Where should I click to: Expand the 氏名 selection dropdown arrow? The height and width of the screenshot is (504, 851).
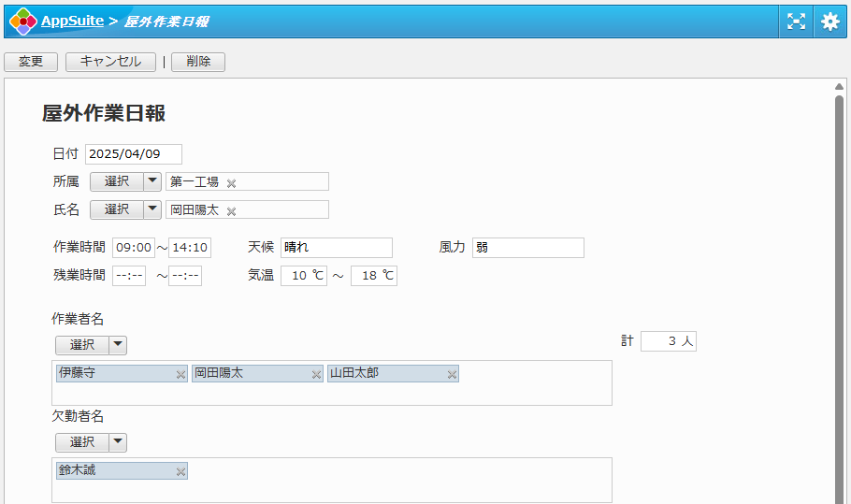[152, 209]
